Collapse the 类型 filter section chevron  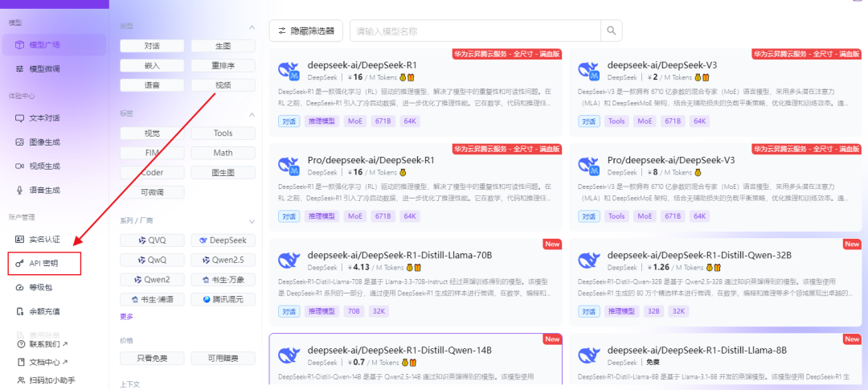click(x=252, y=27)
